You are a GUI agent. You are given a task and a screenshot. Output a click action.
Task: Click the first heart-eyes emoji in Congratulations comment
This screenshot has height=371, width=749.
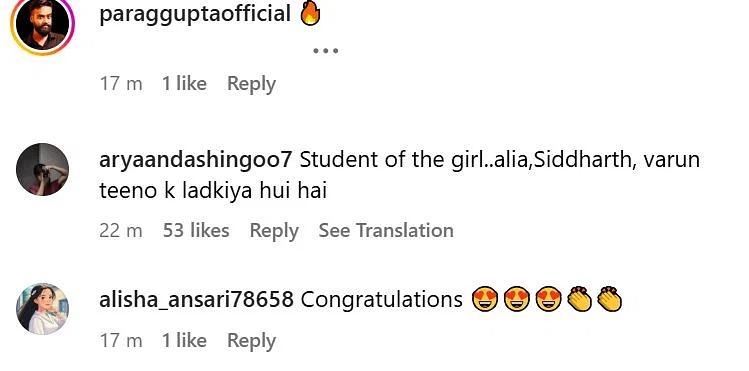coord(485,299)
